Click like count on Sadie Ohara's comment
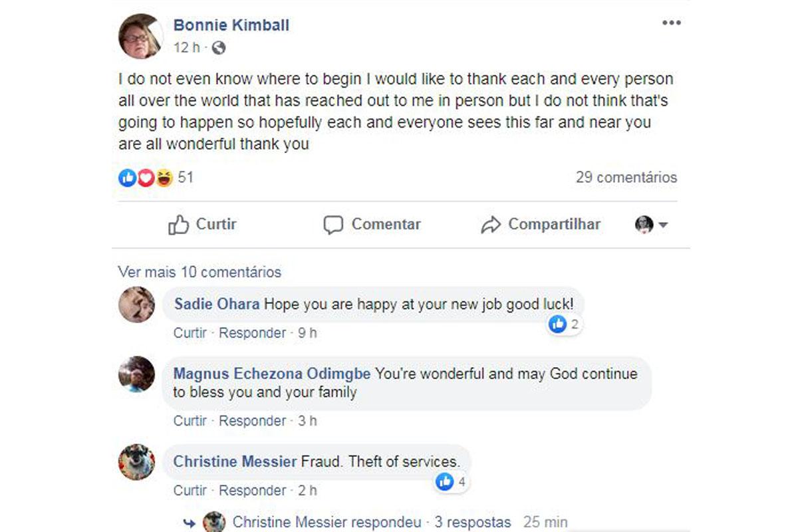798x532 pixels. [x=565, y=325]
